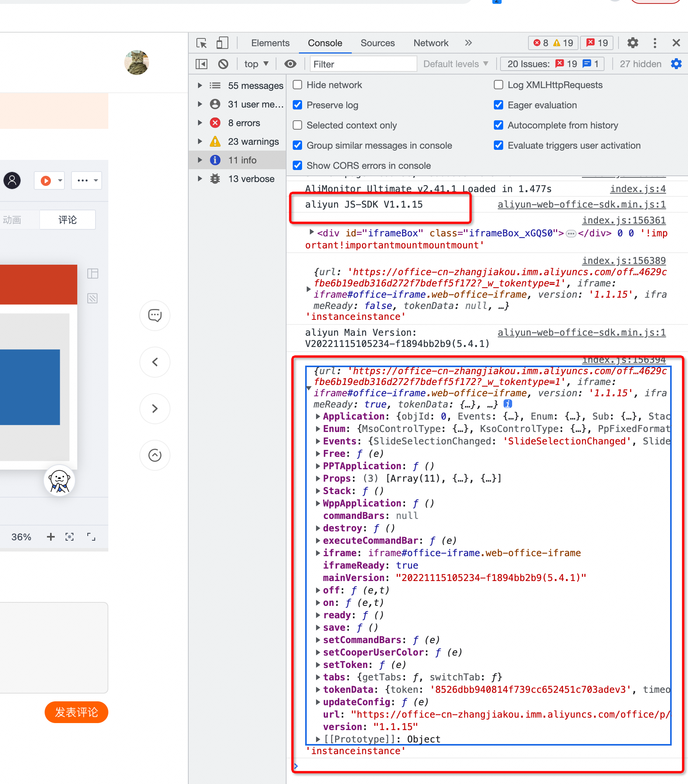Image resolution: width=688 pixels, height=784 pixels.
Task: Open the Default levels dropdown
Action: [456, 64]
